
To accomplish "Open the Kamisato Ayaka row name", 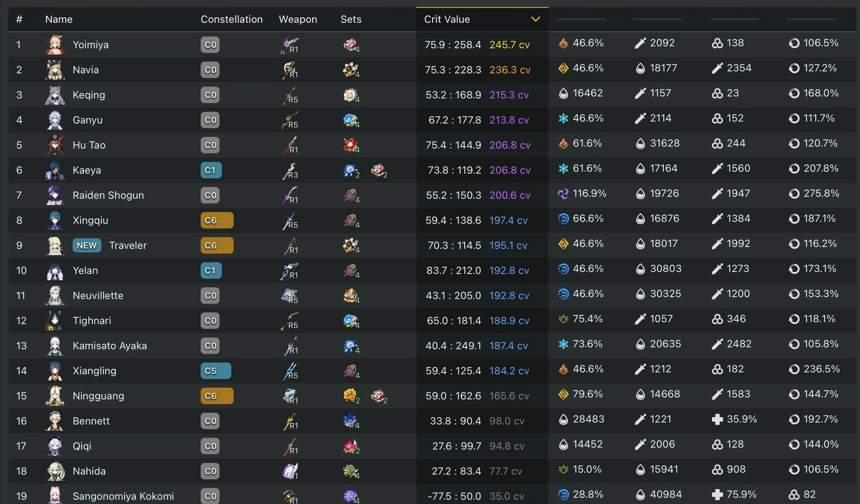I will click(x=109, y=346).
